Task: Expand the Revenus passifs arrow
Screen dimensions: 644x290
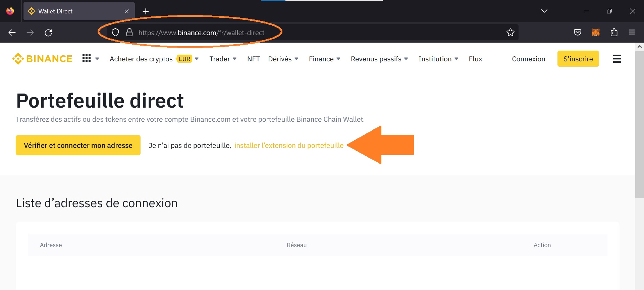Action: pos(406,59)
